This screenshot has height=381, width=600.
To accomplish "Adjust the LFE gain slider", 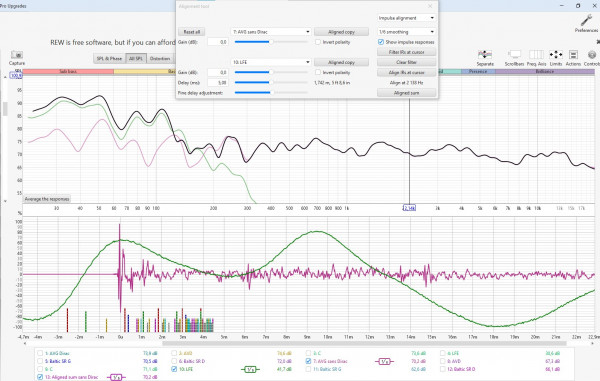I will click(271, 72).
